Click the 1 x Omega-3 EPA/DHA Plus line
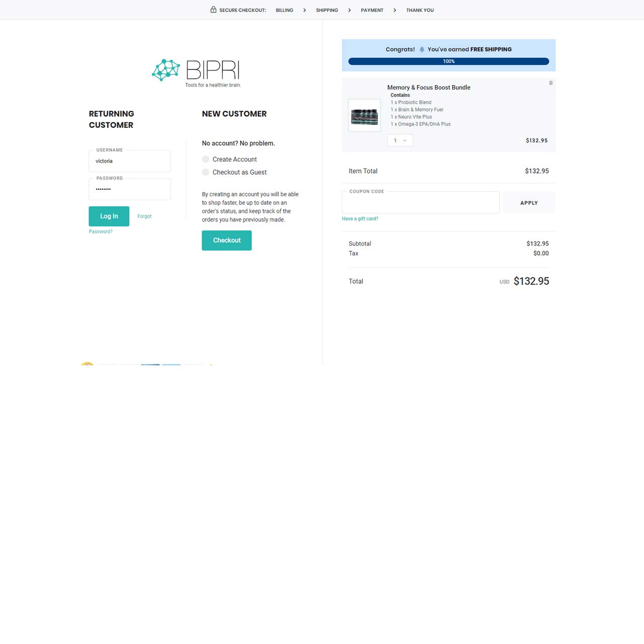The image size is (644, 644). (x=421, y=124)
